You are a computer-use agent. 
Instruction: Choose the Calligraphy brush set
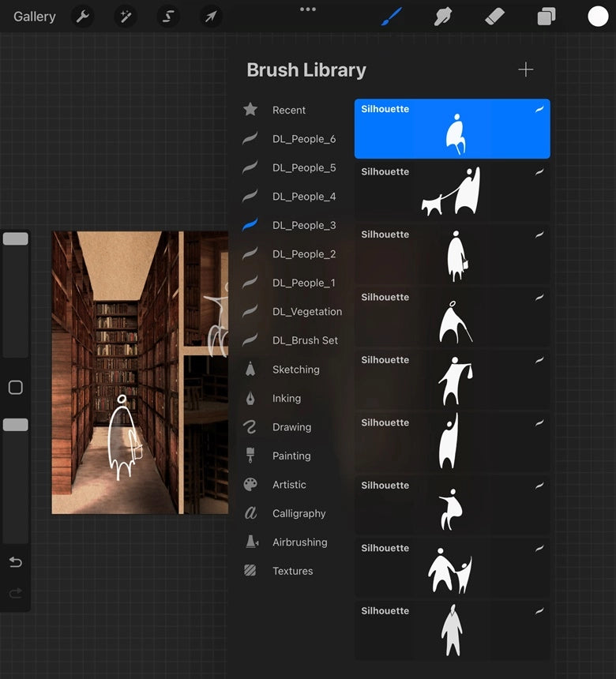(299, 514)
